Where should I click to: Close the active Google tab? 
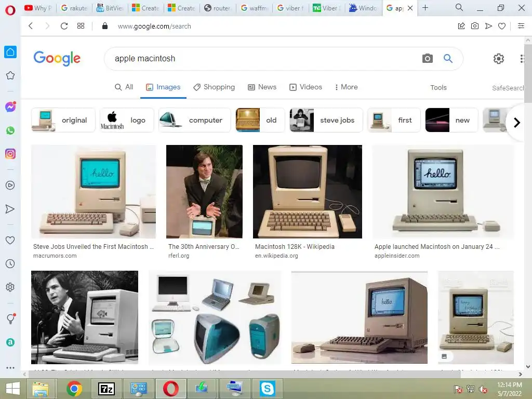coord(410,8)
